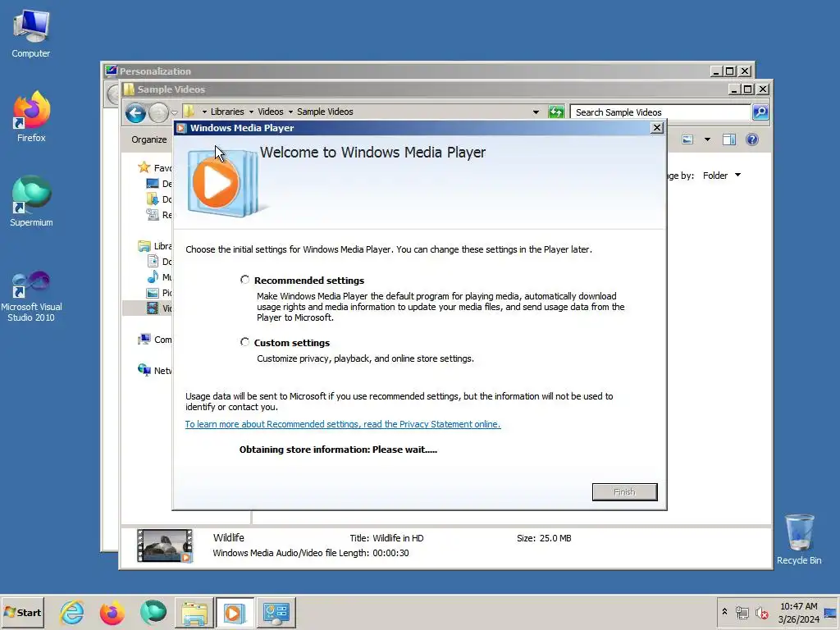Click the Show desktop button
The width and height of the screenshot is (840, 630).
point(831,612)
